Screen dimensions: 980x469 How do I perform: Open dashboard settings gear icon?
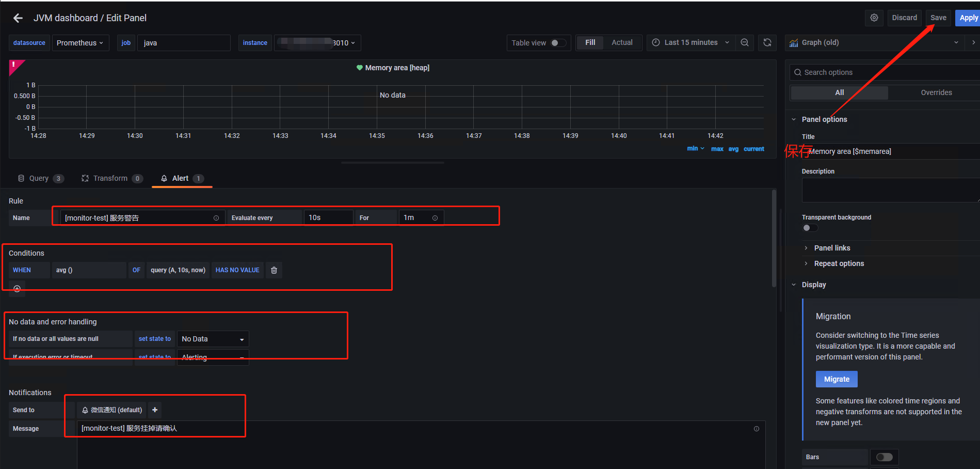(874, 18)
